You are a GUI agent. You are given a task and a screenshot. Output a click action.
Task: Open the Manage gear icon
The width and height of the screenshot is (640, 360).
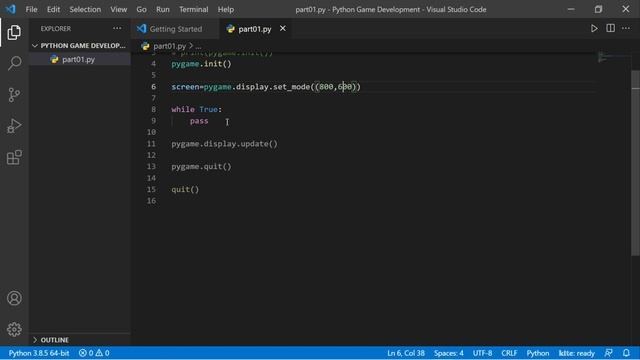coord(14,329)
